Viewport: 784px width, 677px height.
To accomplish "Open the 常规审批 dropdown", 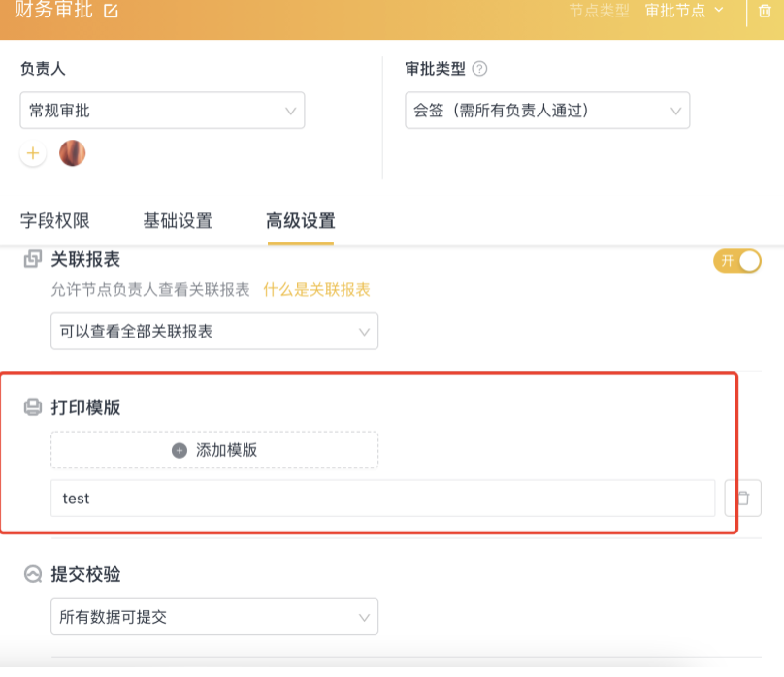I will (x=162, y=111).
